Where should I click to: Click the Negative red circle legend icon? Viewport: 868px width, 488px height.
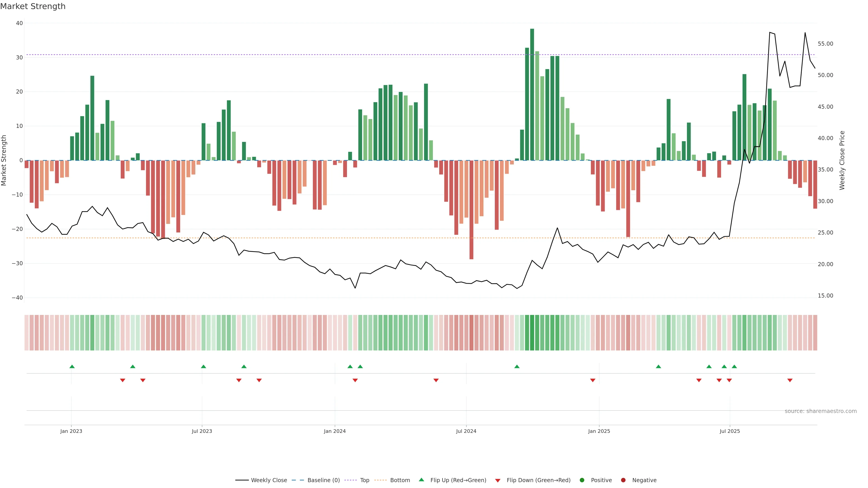tap(623, 480)
